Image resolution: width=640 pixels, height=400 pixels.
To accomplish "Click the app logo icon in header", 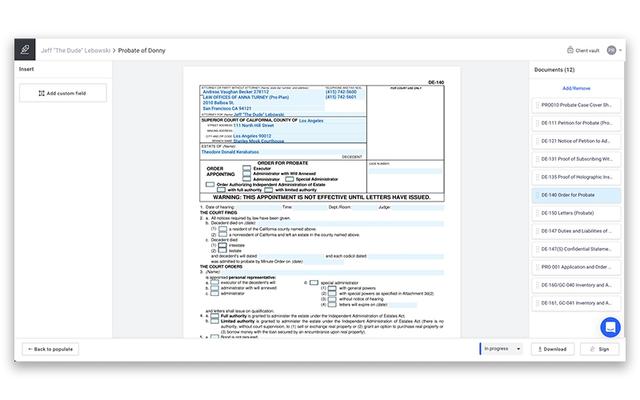I will (x=26, y=49).
